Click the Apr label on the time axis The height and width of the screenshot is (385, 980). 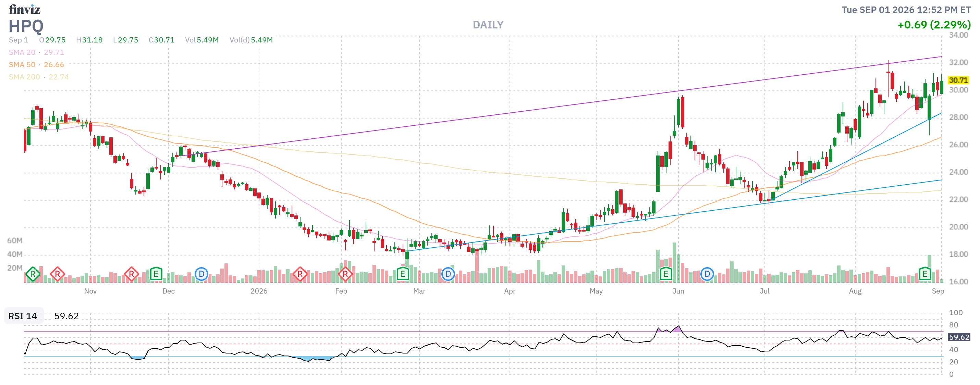510,291
